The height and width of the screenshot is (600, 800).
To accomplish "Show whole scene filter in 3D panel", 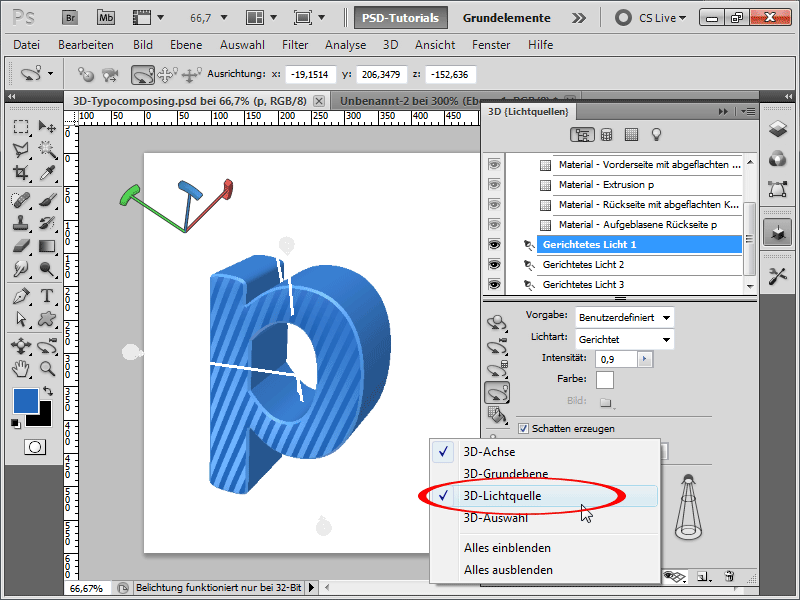I will (582, 135).
